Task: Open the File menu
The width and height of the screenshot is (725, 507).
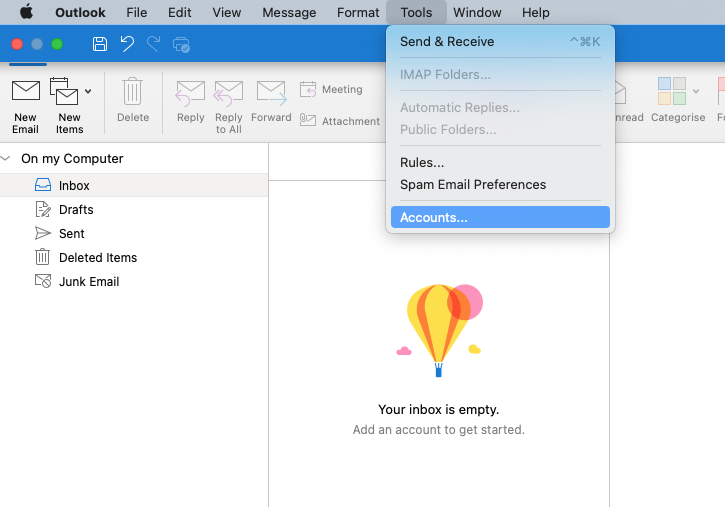Action: click(136, 12)
